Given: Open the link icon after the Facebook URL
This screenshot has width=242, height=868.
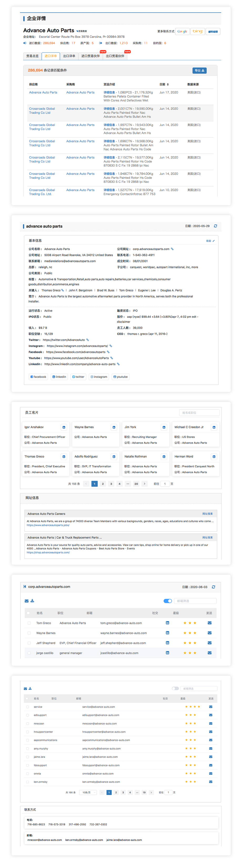Looking at the screenshot, I should 108,352.
